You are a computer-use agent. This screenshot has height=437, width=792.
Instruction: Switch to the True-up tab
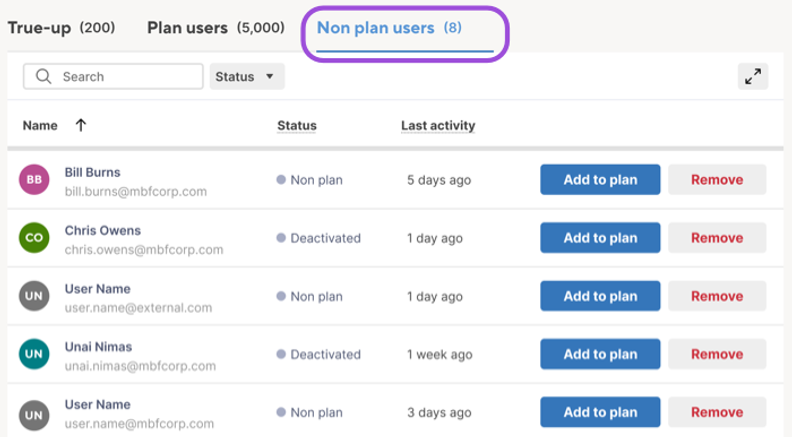pos(61,28)
